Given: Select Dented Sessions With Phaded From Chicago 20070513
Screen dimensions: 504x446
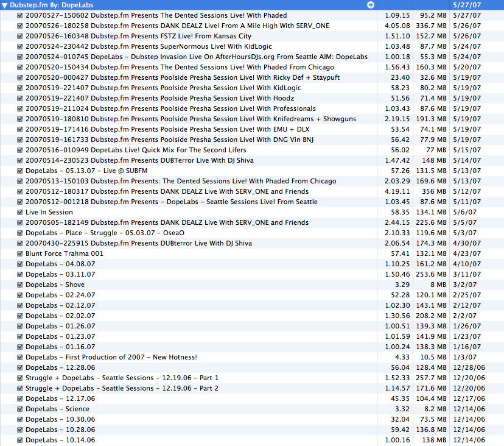Looking at the screenshot, I should [x=181, y=181].
